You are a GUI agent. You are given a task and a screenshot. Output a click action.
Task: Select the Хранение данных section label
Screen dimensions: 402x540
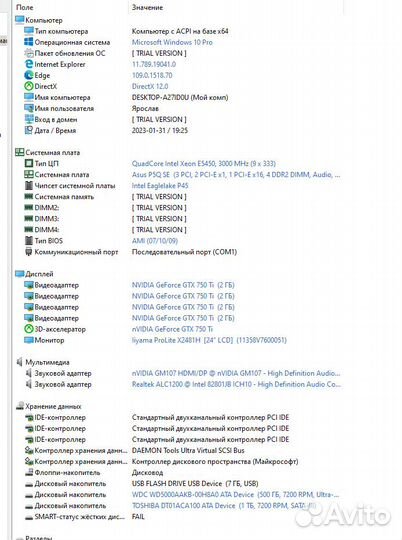(x=53, y=406)
